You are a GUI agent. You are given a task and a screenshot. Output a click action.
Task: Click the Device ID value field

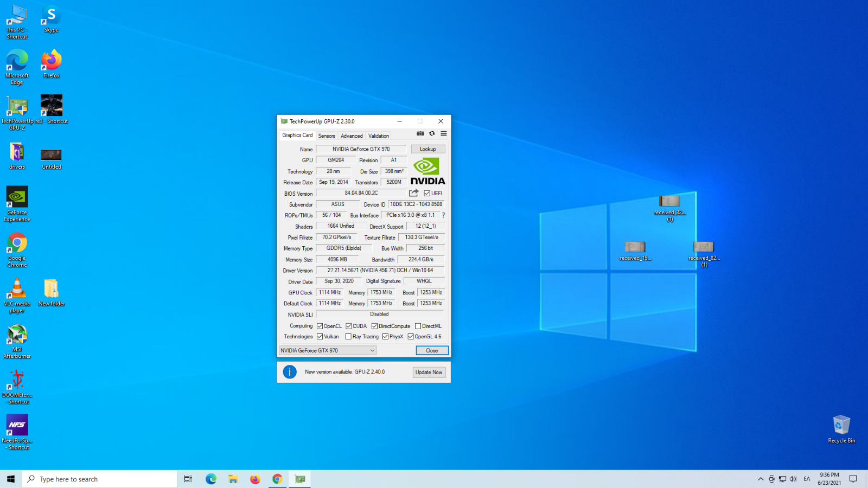(416, 204)
